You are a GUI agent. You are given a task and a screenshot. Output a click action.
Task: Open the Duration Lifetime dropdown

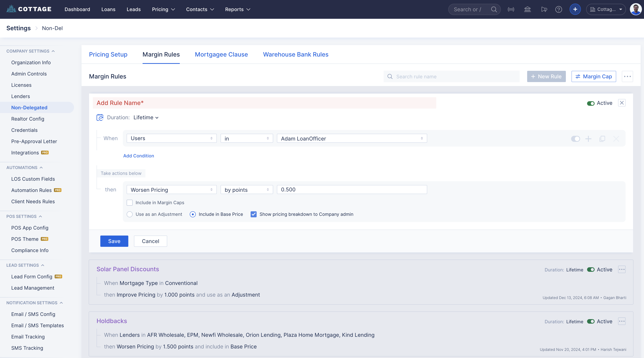click(146, 118)
